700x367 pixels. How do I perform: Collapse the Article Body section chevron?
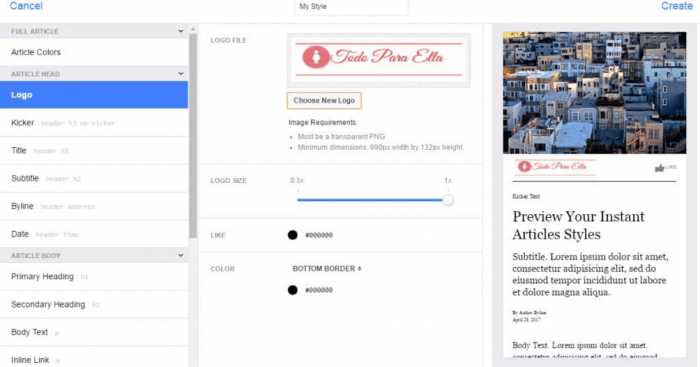click(181, 255)
